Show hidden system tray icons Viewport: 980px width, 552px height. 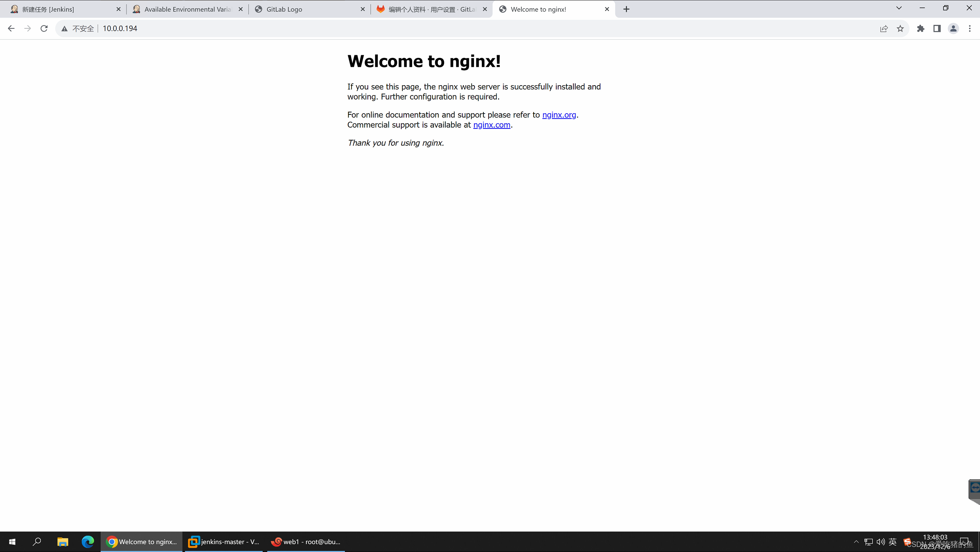[x=856, y=541]
